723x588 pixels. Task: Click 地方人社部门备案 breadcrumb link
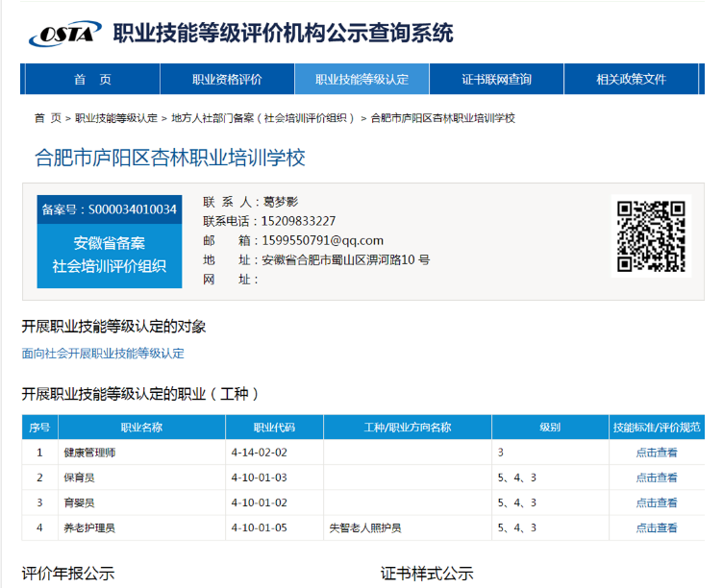[262, 118]
